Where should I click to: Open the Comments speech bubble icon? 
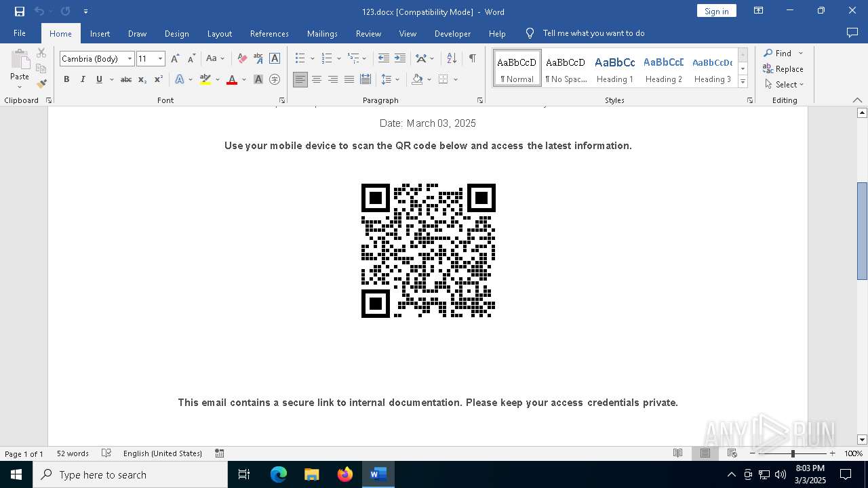pos(852,33)
